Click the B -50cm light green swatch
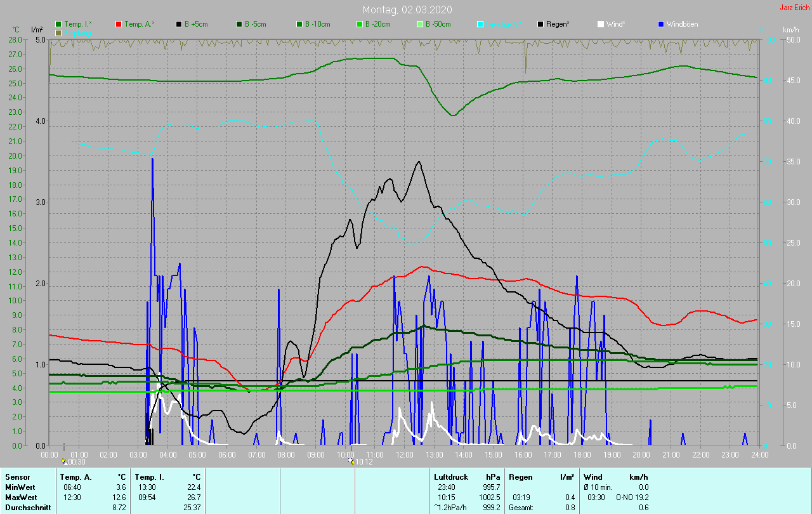The height and width of the screenshot is (514, 812). [x=420, y=24]
